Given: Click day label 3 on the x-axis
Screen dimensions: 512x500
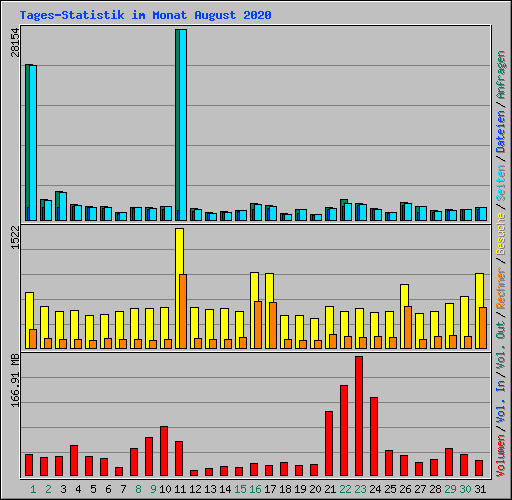Looking at the screenshot, I should pos(63,489).
